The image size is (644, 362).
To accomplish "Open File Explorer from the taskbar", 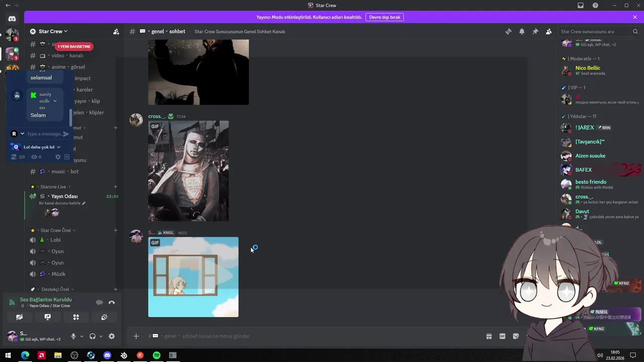I will [x=58, y=355].
